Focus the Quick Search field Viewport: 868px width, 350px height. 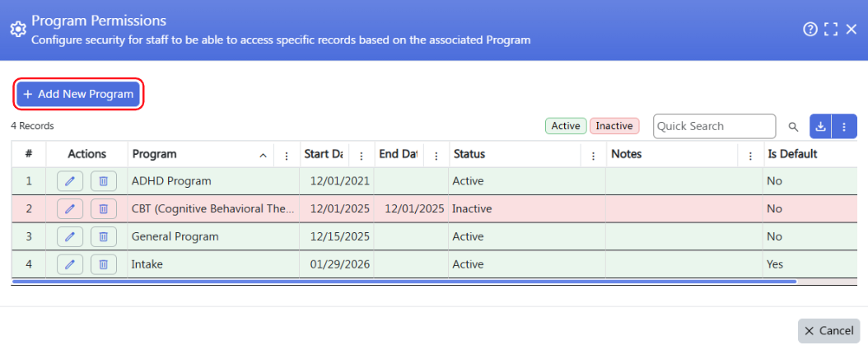click(x=714, y=126)
